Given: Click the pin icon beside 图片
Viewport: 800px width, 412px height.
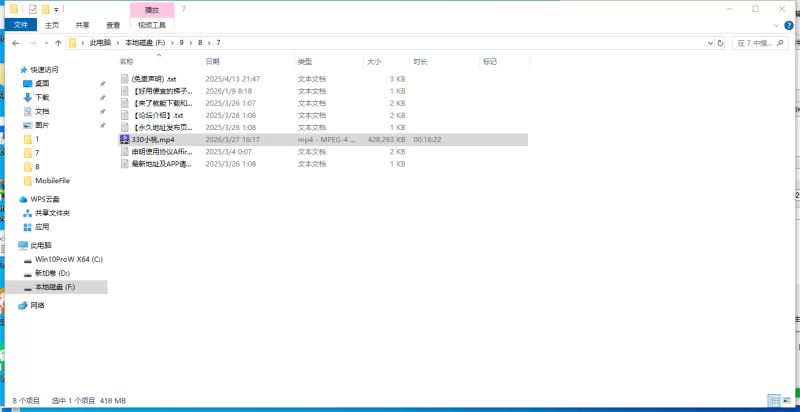Looking at the screenshot, I should click(103, 125).
